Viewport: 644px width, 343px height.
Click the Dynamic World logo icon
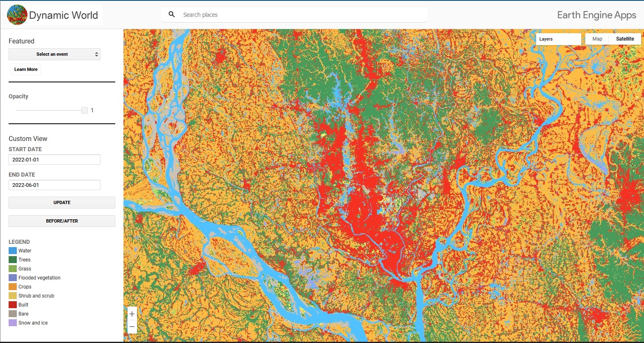coord(17,15)
